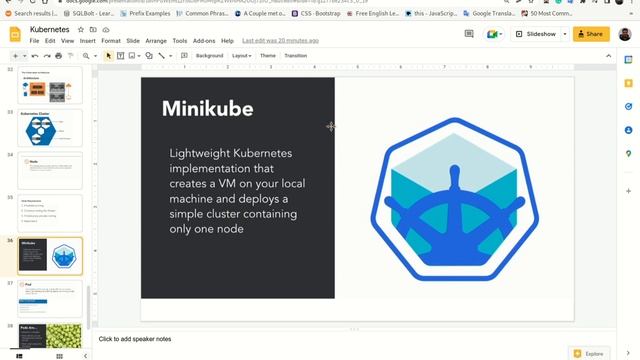Open the View menu

[67, 41]
